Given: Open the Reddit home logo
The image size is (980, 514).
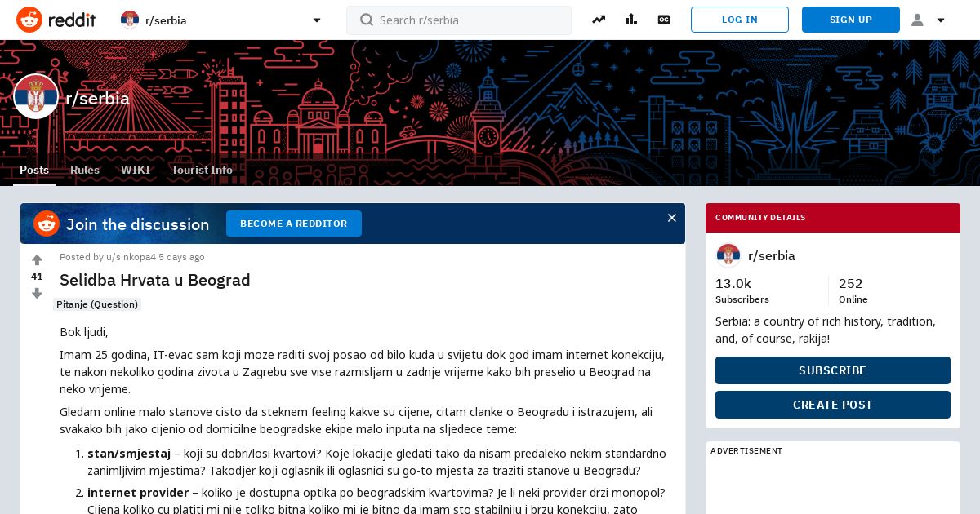Looking at the screenshot, I should [56, 20].
